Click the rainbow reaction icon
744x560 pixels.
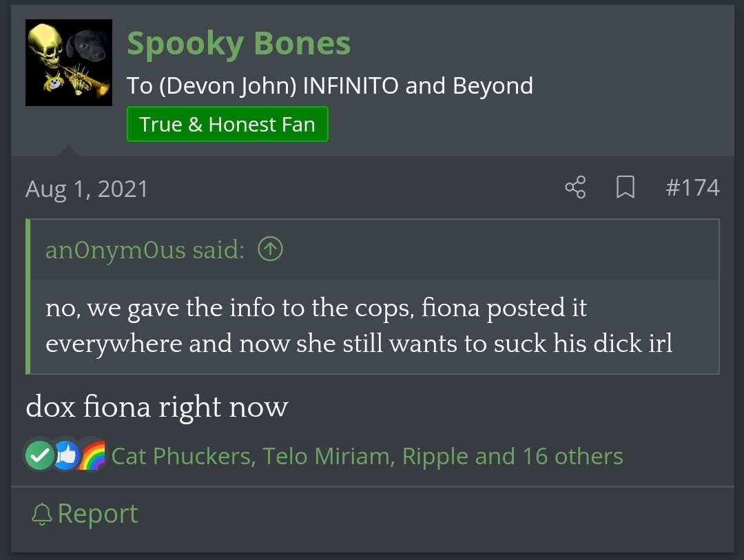click(x=93, y=455)
